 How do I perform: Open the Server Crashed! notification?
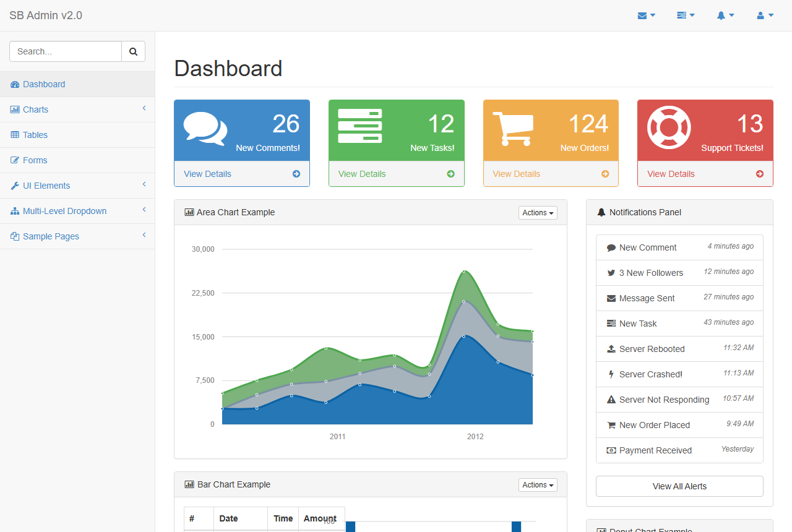coord(679,374)
